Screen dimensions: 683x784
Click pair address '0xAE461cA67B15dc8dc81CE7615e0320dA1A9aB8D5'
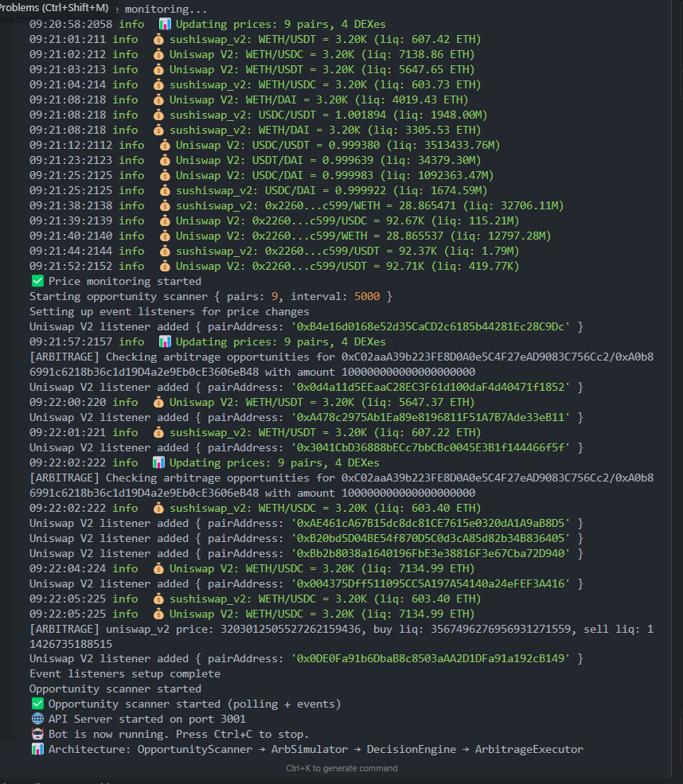click(x=431, y=523)
